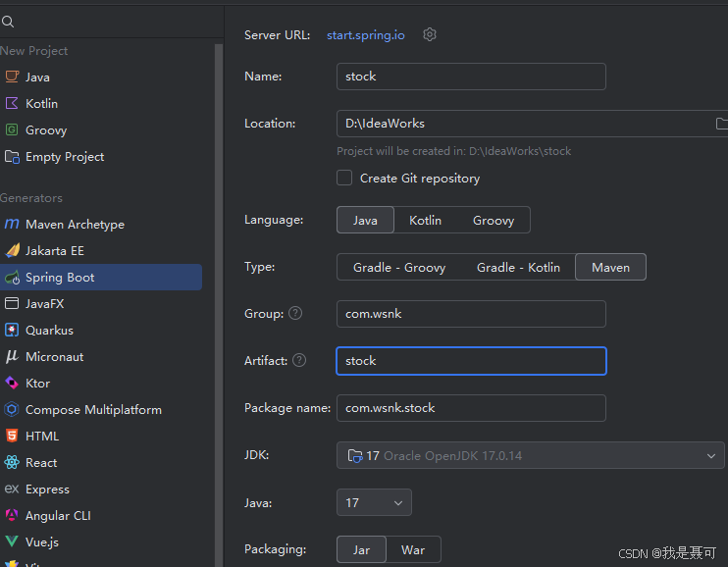Click the React atom icon
Image resolution: width=728 pixels, height=567 pixels.
[x=12, y=462]
